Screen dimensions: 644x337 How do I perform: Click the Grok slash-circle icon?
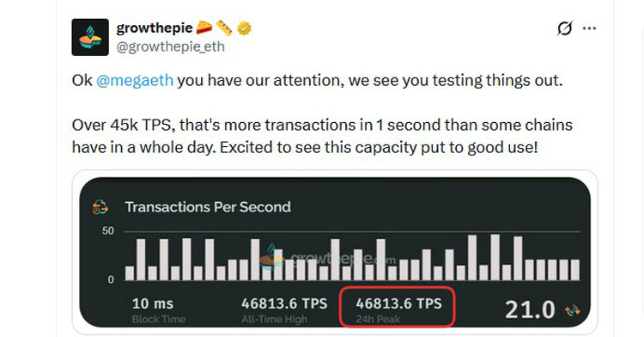click(x=565, y=28)
